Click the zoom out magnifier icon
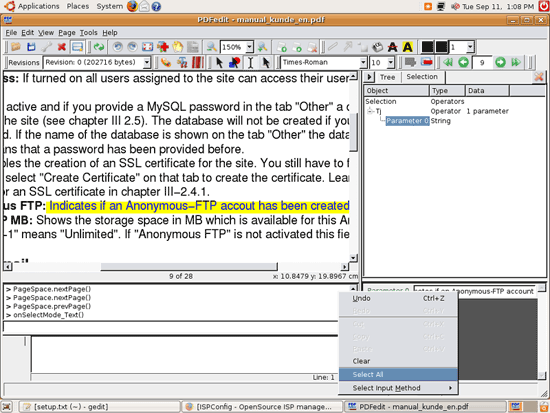The width and height of the screenshot is (550, 413). pyautogui.click(x=211, y=47)
